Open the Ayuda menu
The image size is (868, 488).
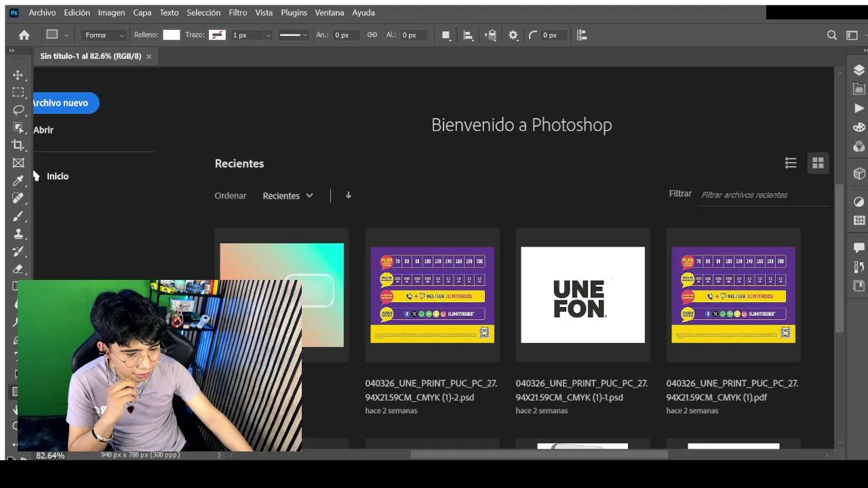(x=363, y=12)
